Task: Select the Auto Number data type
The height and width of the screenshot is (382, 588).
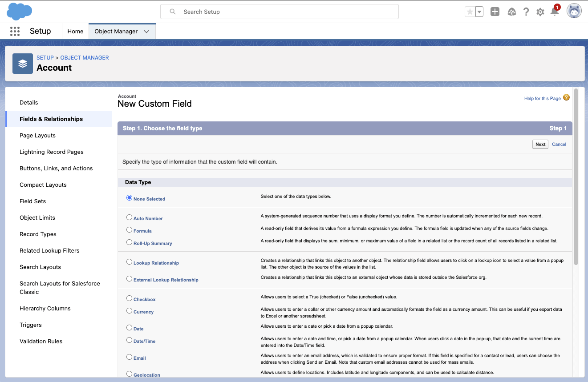Action: tap(130, 217)
